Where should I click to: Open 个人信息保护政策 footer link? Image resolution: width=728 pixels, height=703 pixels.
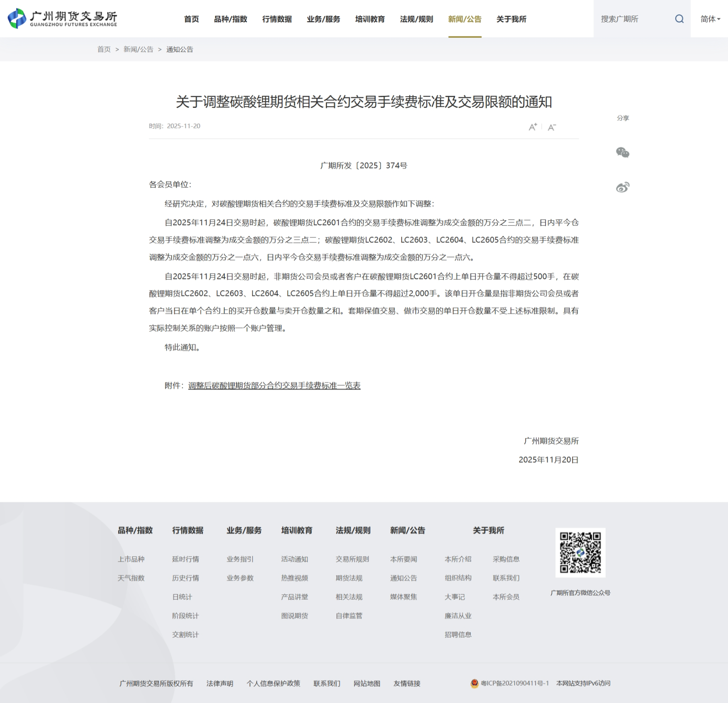[x=273, y=684]
